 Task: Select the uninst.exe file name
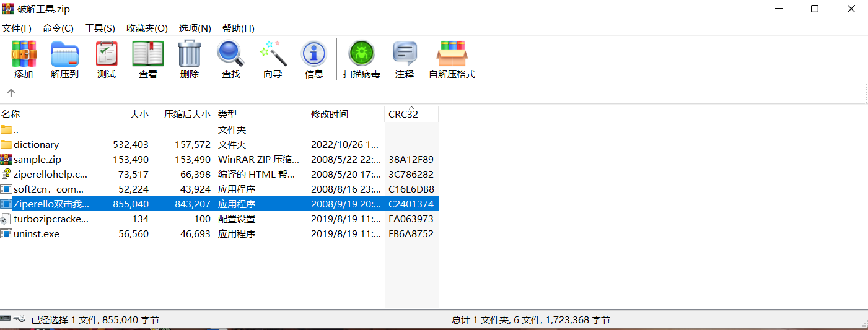37,233
